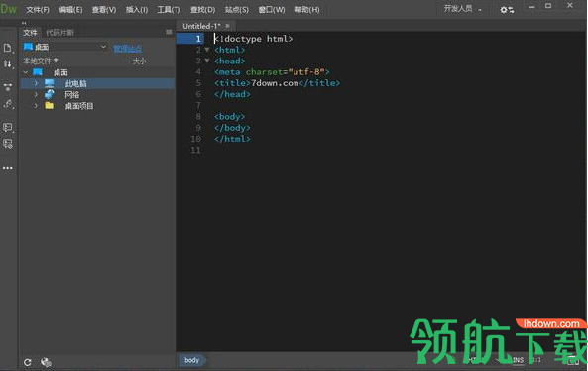Viewport: 588px width, 371px height.
Task: Open the Files panel options menu icon
Action: (169, 33)
